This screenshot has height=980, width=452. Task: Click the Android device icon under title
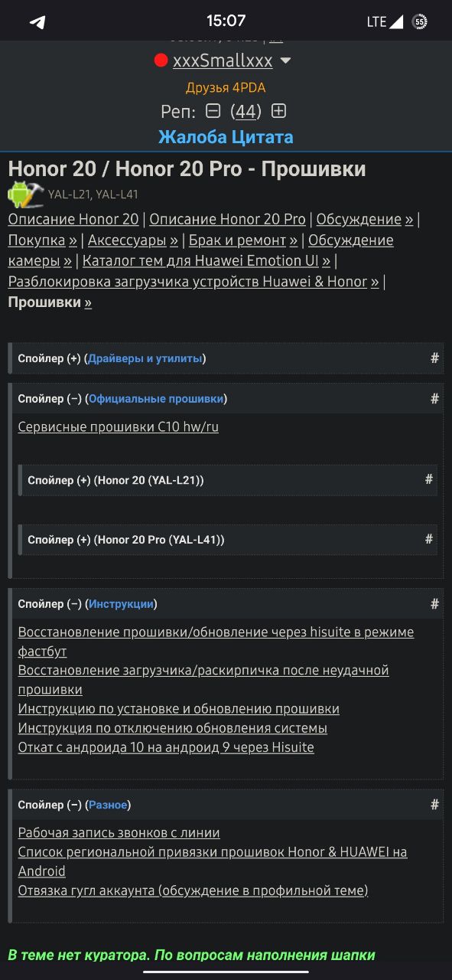25,194
